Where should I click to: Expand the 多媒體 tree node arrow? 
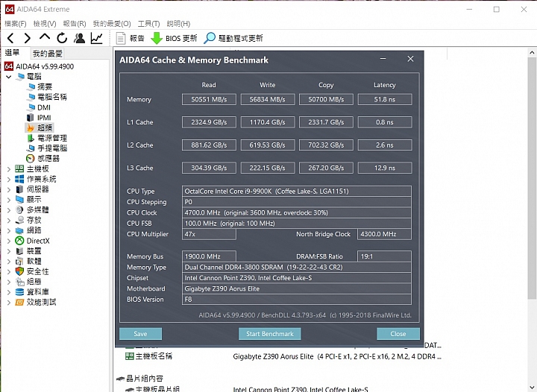(9, 209)
